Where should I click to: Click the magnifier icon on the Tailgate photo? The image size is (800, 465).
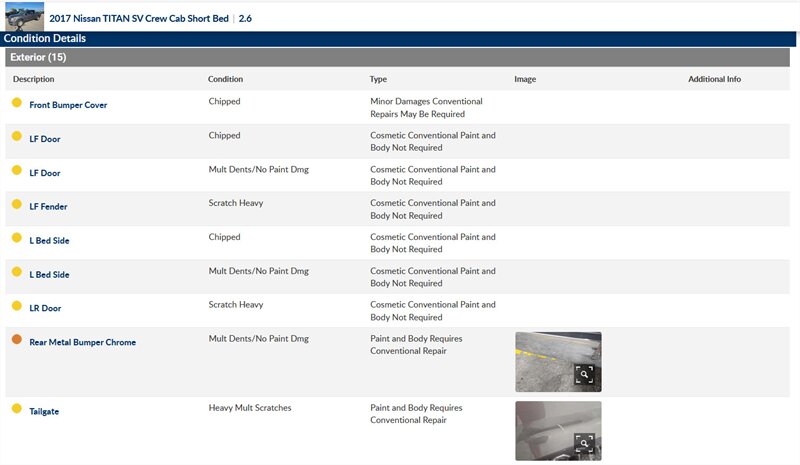(x=585, y=444)
